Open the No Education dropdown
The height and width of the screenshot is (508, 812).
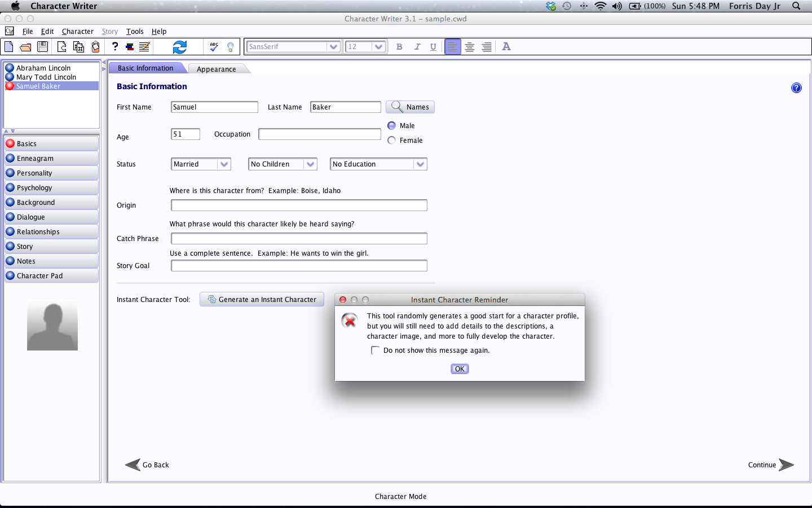(x=378, y=164)
